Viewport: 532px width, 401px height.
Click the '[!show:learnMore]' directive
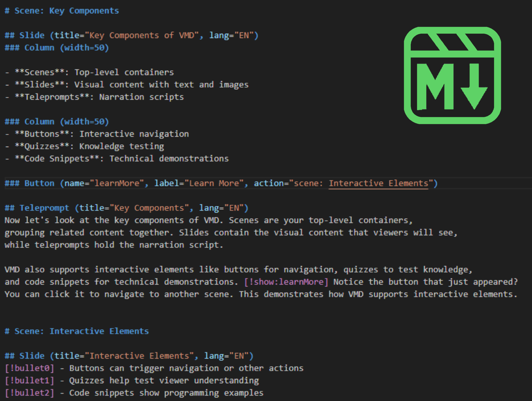tap(286, 282)
